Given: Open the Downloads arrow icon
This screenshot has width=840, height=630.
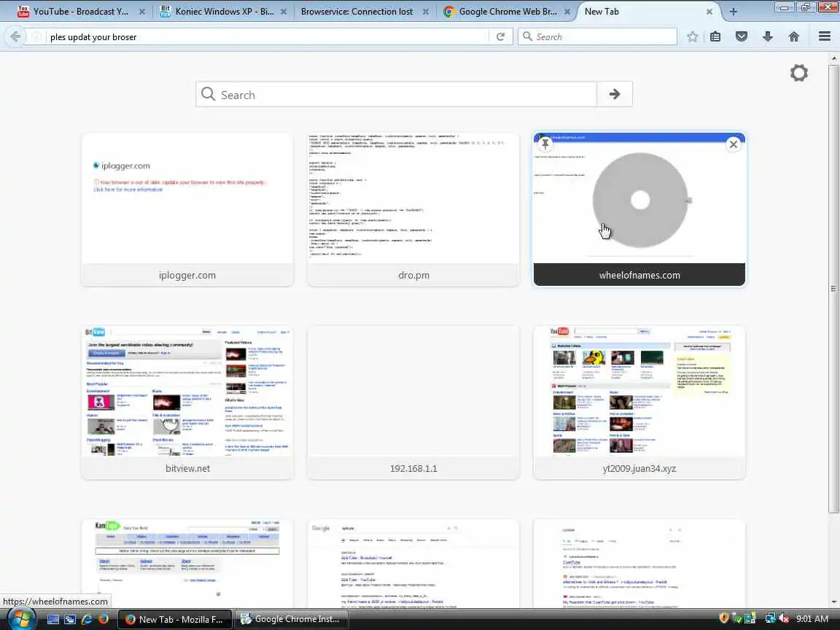Looking at the screenshot, I should pyautogui.click(x=768, y=36).
